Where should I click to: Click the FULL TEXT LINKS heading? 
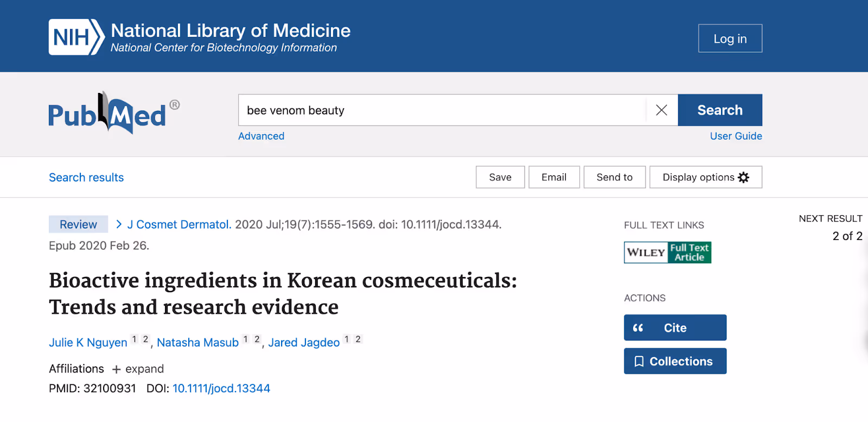point(664,225)
